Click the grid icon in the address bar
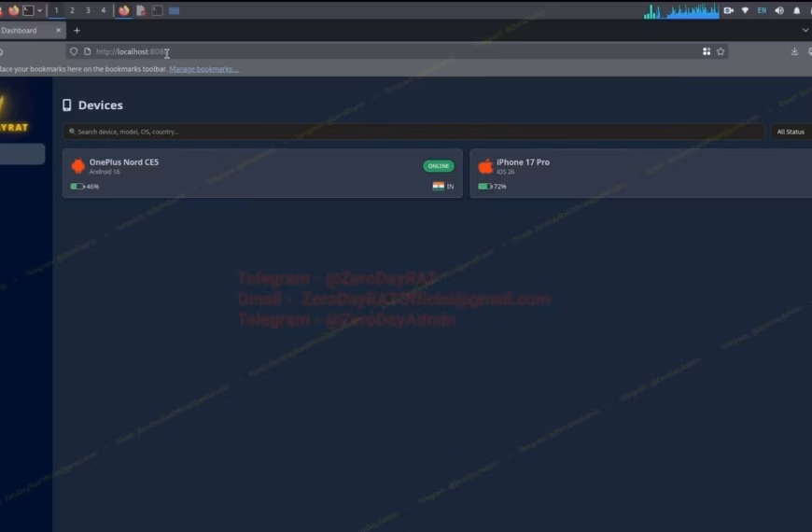Image resolution: width=812 pixels, height=532 pixels. click(x=707, y=51)
